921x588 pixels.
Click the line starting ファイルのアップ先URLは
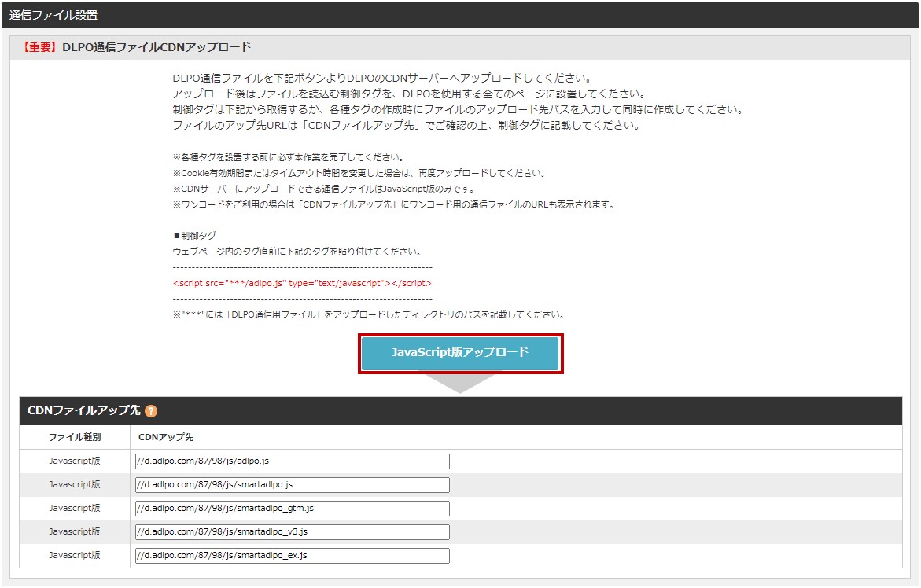407,126
